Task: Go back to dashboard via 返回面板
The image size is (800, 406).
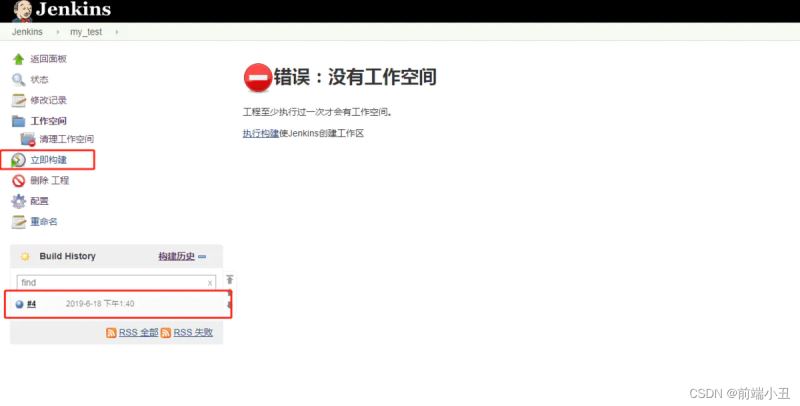Action: 48,59
